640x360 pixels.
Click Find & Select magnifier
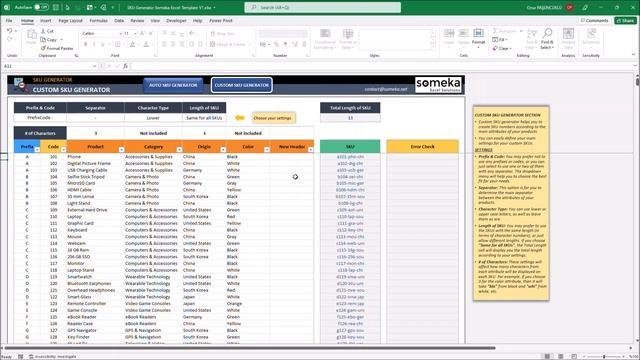pyautogui.click(x=547, y=33)
